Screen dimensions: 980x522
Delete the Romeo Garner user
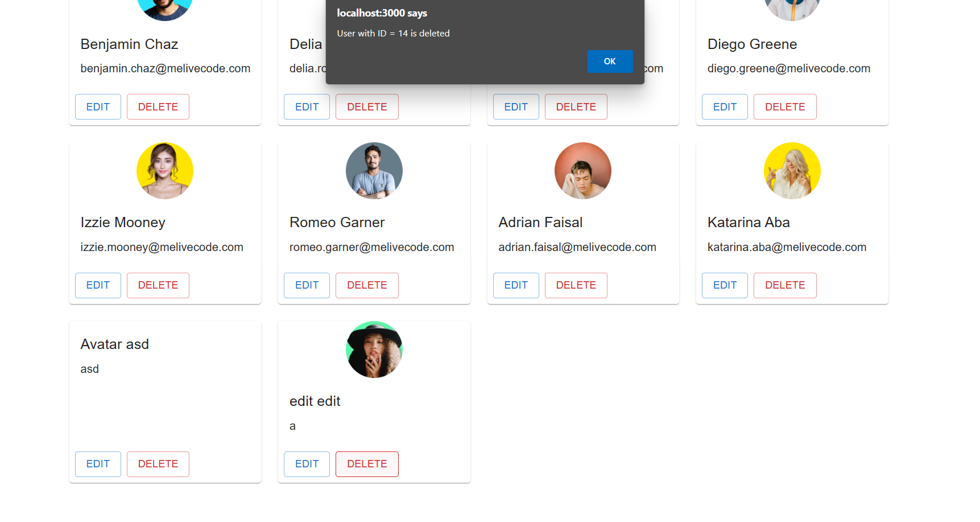click(367, 285)
